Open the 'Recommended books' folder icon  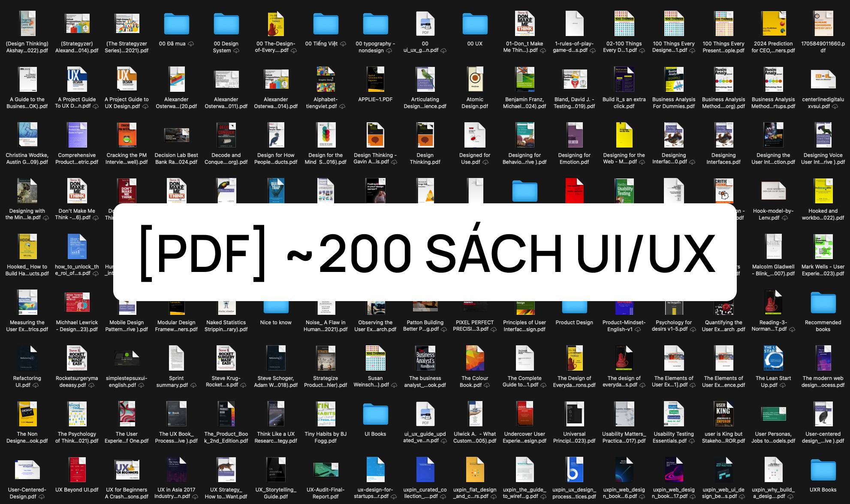[823, 302]
